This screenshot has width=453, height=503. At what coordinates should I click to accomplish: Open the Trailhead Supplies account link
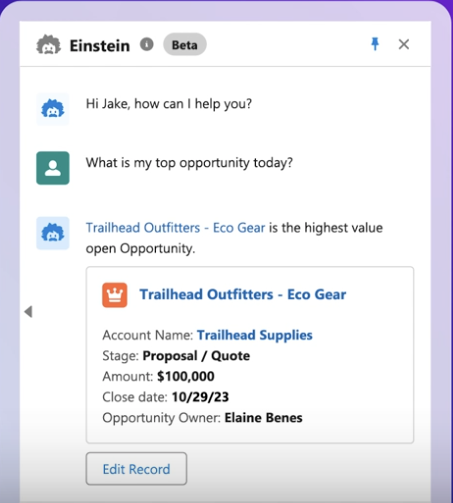pos(255,335)
